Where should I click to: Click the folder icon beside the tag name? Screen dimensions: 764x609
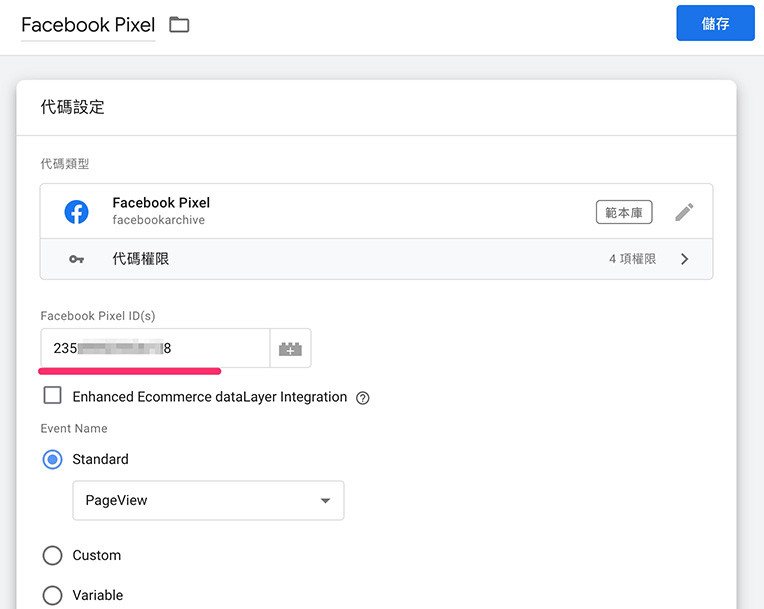tap(179, 25)
